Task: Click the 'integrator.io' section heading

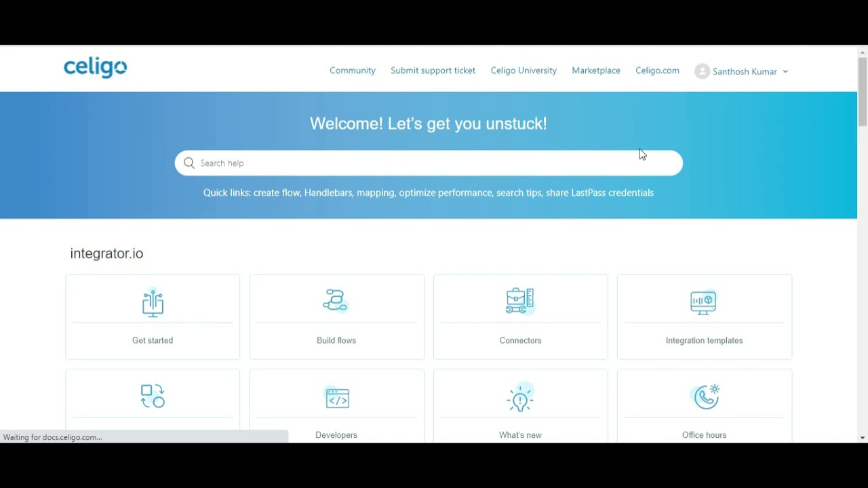Action: (106, 253)
